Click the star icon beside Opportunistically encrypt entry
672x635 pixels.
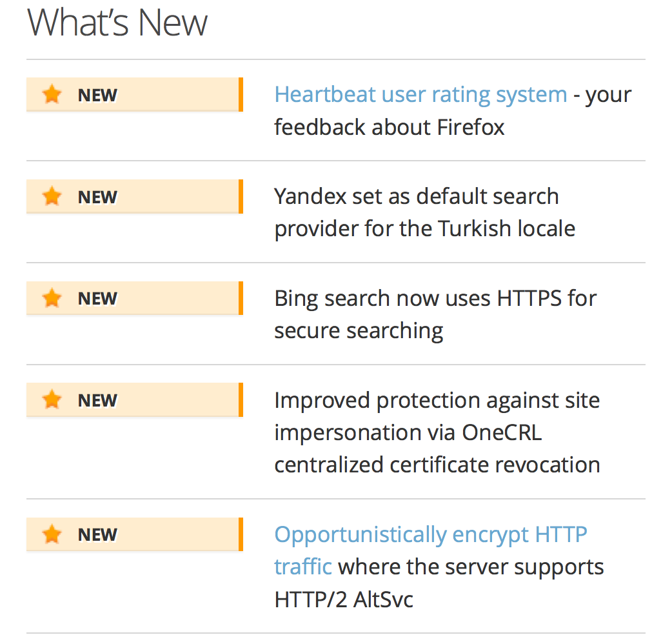(52, 535)
